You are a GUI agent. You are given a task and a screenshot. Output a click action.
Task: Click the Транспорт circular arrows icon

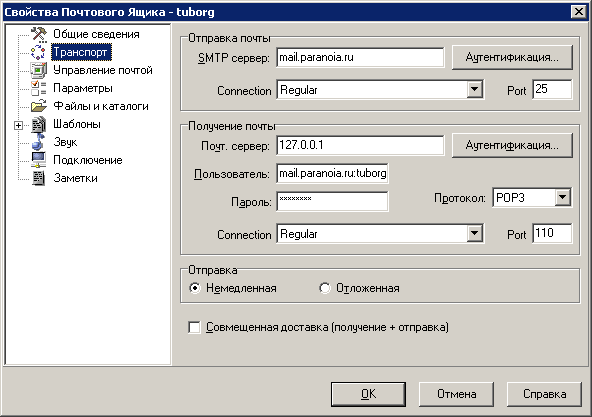[38, 52]
